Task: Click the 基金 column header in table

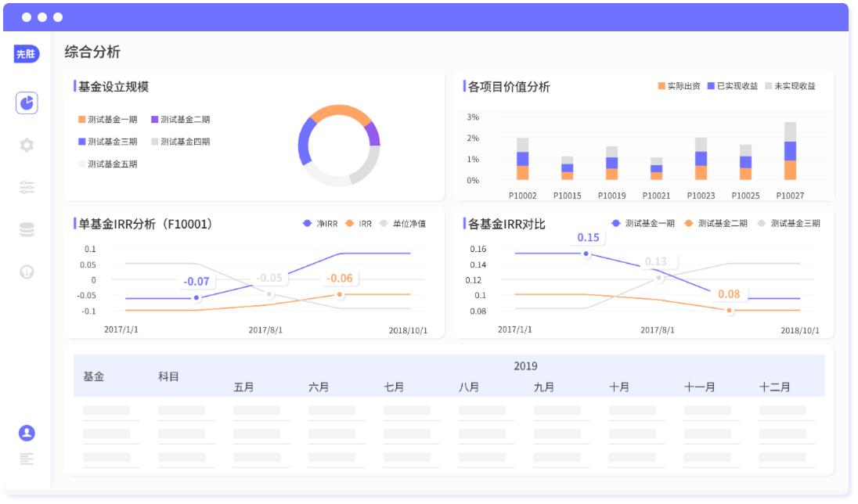Action: point(94,376)
